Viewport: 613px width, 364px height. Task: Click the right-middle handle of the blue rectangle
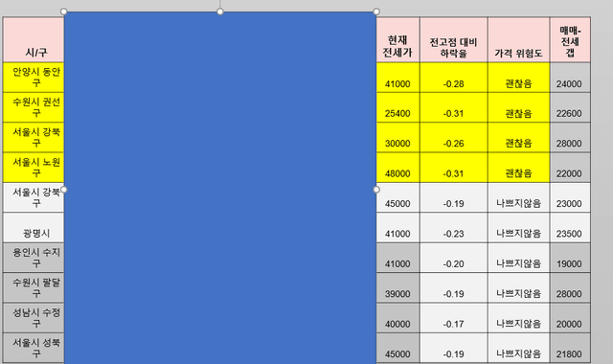(376, 190)
